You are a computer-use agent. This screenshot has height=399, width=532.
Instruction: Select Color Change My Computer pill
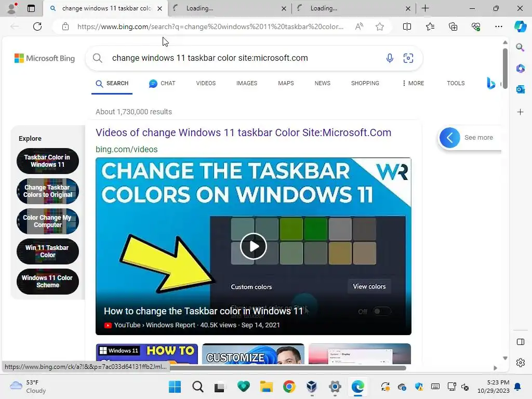pyautogui.click(x=47, y=221)
